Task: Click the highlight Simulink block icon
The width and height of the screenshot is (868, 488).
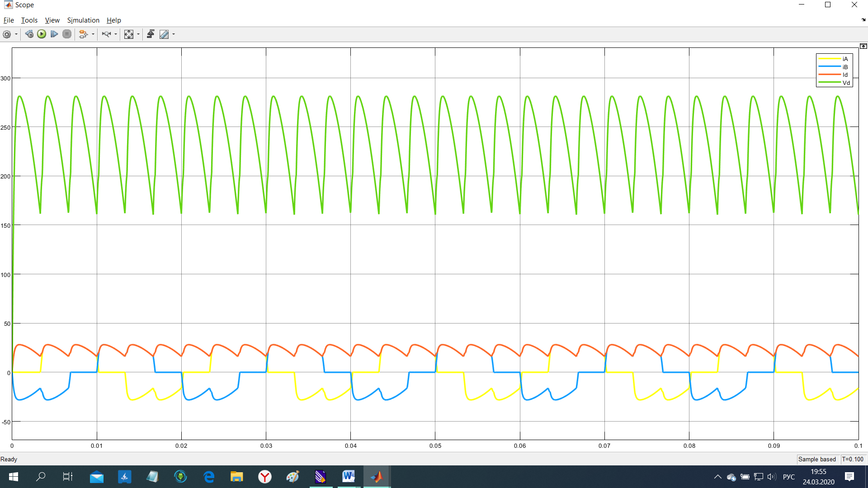Action: pyautogui.click(x=83, y=34)
